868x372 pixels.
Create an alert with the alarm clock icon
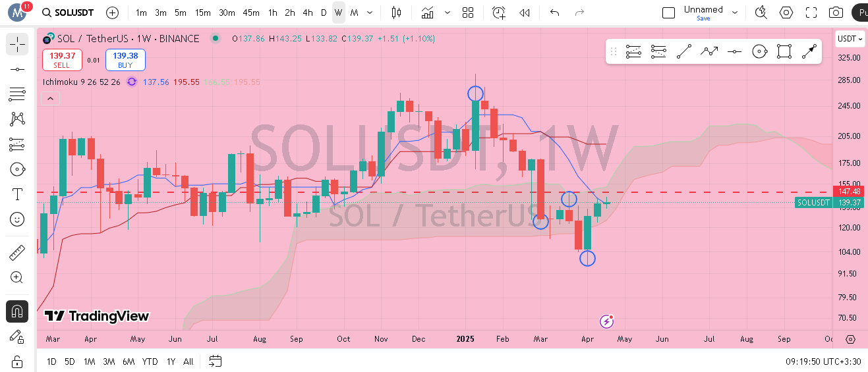499,13
